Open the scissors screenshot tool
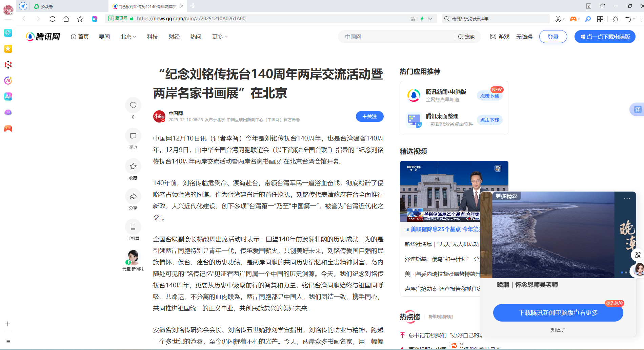Viewport: 644px width, 350px height. [x=558, y=19]
